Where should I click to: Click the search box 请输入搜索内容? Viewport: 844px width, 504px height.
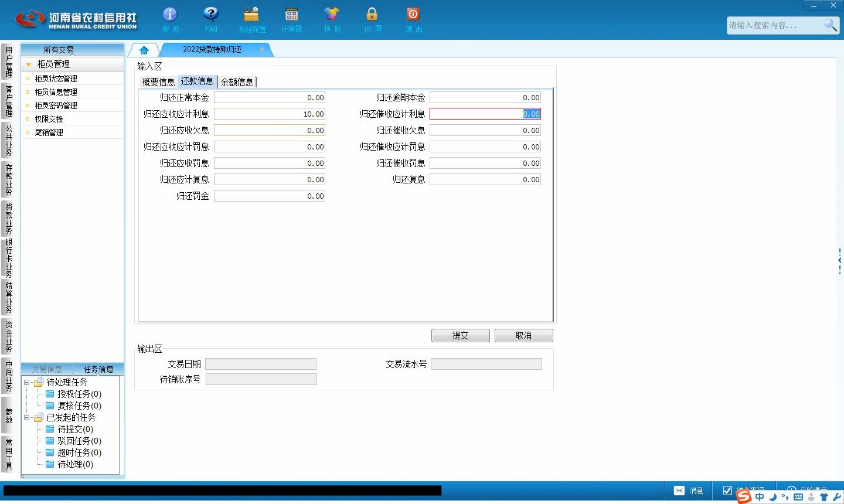[775, 25]
